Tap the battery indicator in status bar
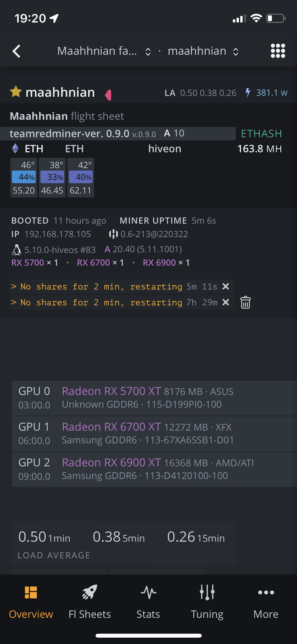 (276, 18)
